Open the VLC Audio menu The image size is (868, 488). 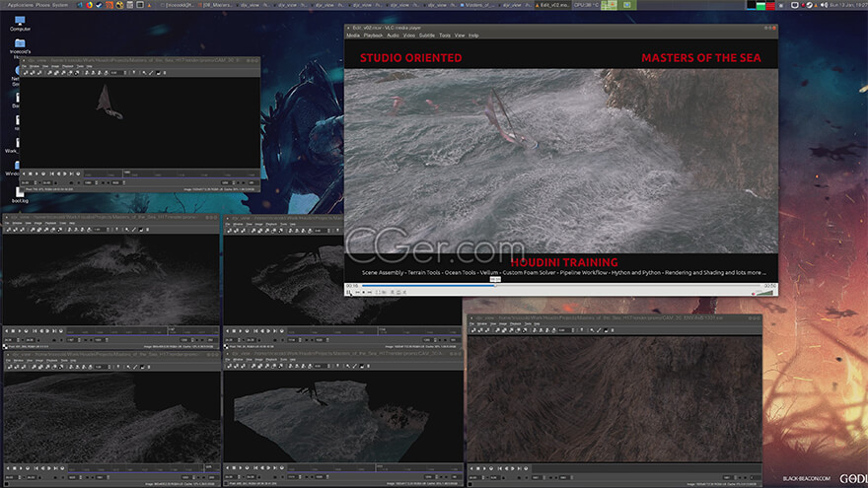pyautogui.click(x=393, y=35)
